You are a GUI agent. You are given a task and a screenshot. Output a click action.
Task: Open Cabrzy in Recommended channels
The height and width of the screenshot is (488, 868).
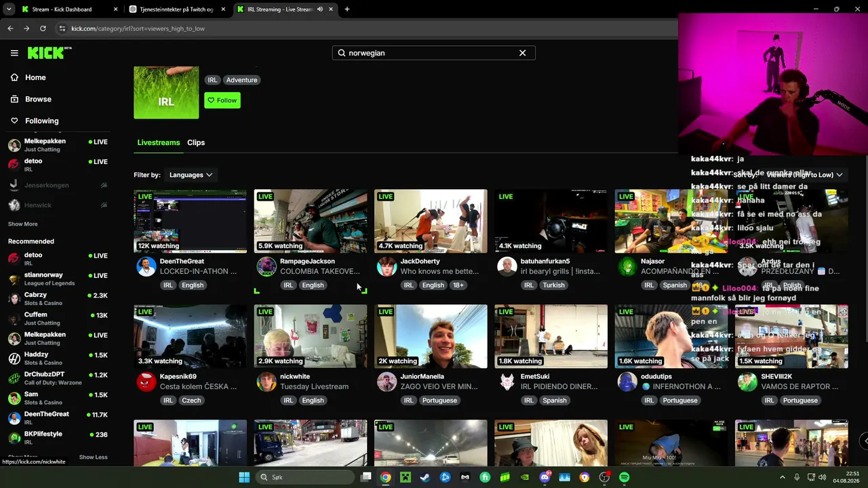click(x=57, y=299)
